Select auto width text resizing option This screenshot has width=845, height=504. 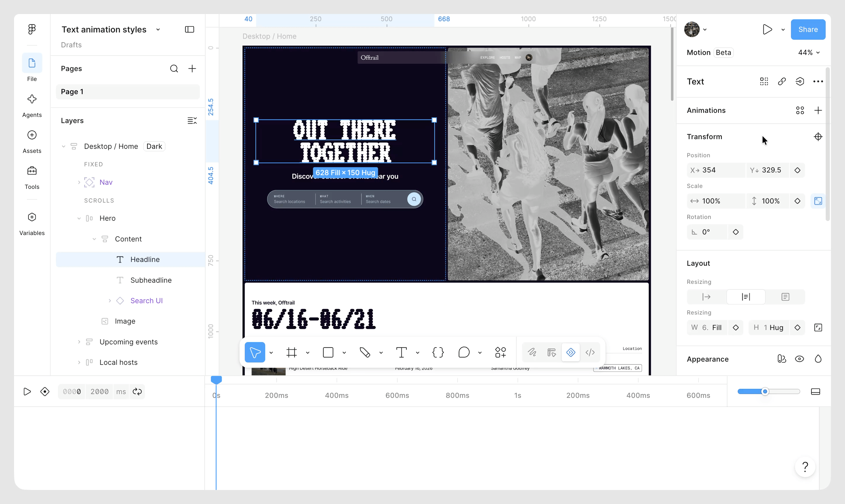(706, 297)
